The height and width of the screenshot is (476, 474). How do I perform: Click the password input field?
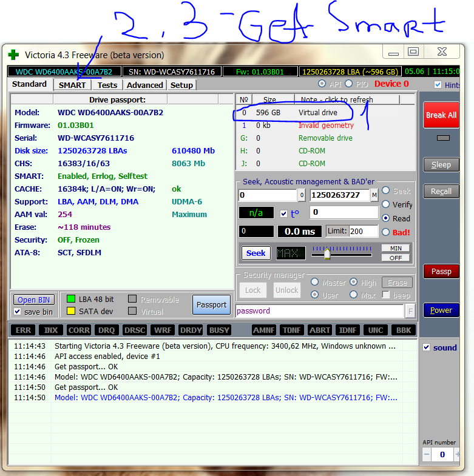(x=320, y=311)
